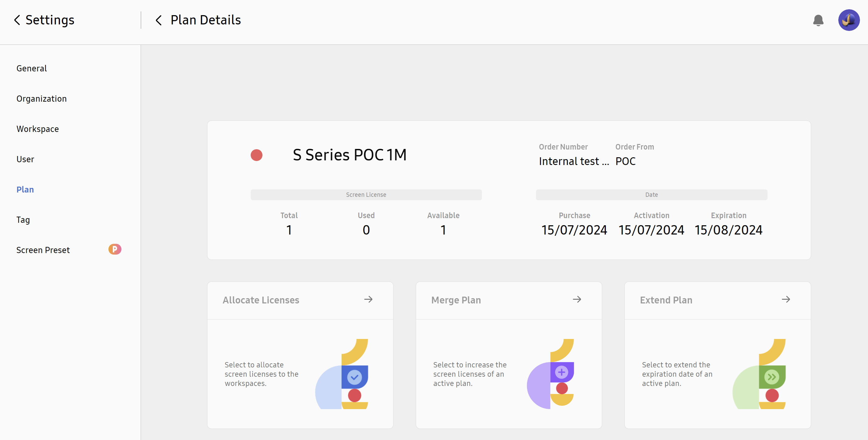The image size is (868, 440).
Task: Click the truncated Internal test order number
Action: pyautogui.click(x=574, y=161)
